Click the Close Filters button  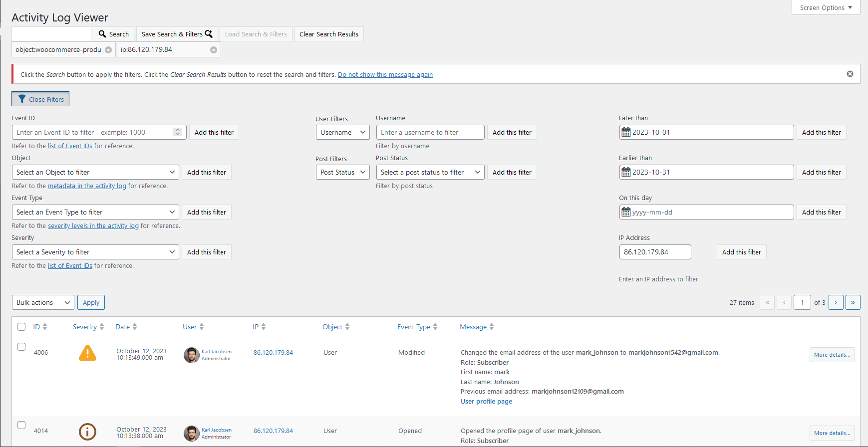[x=40, y=99]
